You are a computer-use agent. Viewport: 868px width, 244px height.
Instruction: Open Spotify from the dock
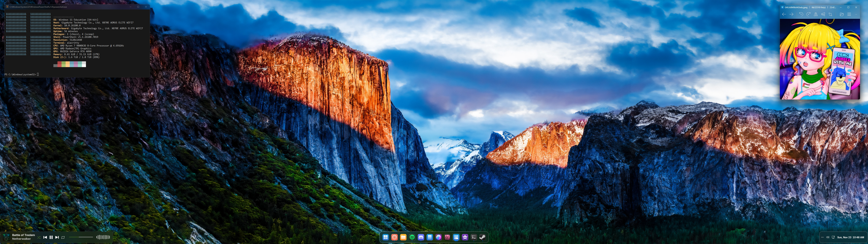coord(412,237)
